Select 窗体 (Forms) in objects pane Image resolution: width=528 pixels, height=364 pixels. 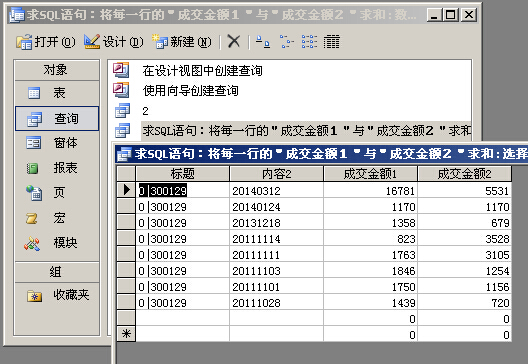tap(57, 143)
